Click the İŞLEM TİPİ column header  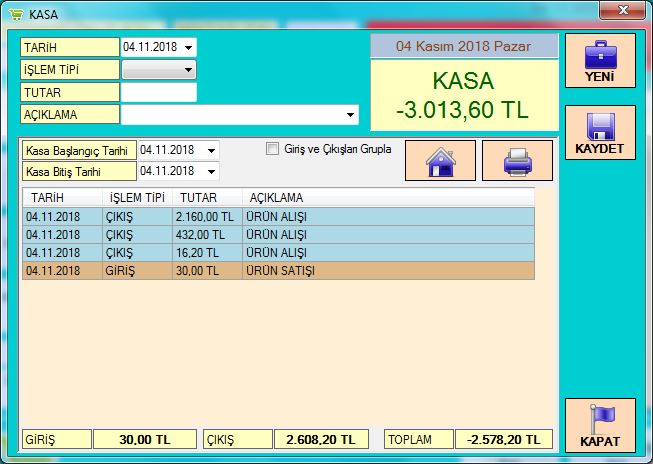point(137,198)
